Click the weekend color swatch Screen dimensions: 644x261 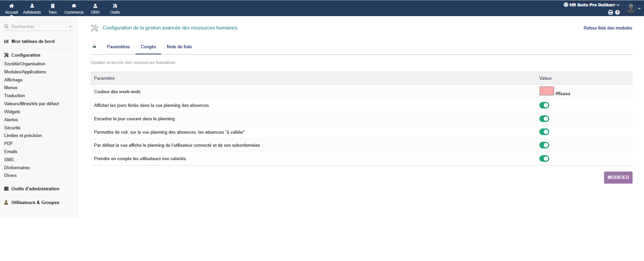(x=546, y=91)
